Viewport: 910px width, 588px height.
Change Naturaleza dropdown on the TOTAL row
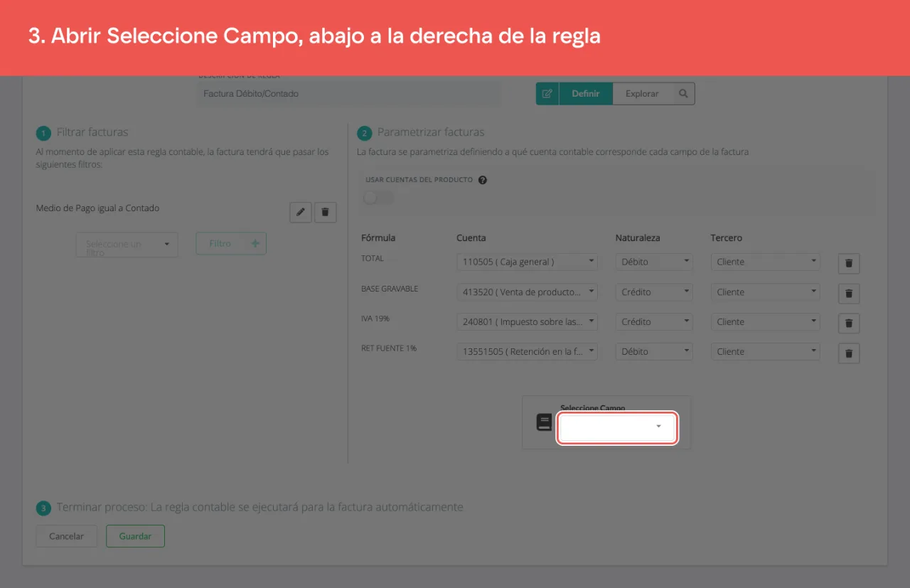[654, 262]
